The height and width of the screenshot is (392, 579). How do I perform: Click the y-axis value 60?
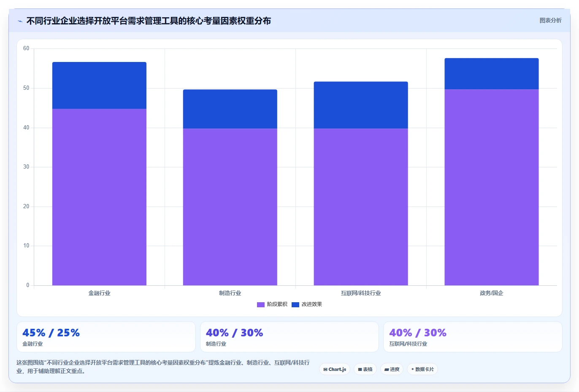click(x=26, y=48)
